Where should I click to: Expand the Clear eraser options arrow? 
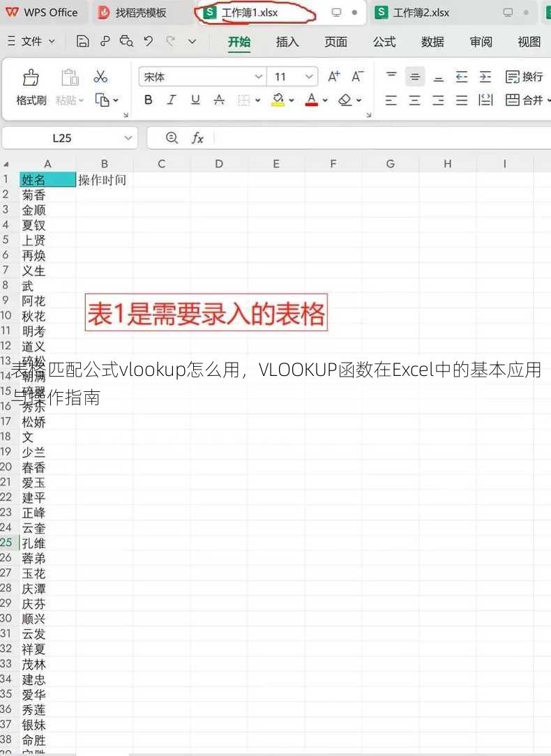358,100
